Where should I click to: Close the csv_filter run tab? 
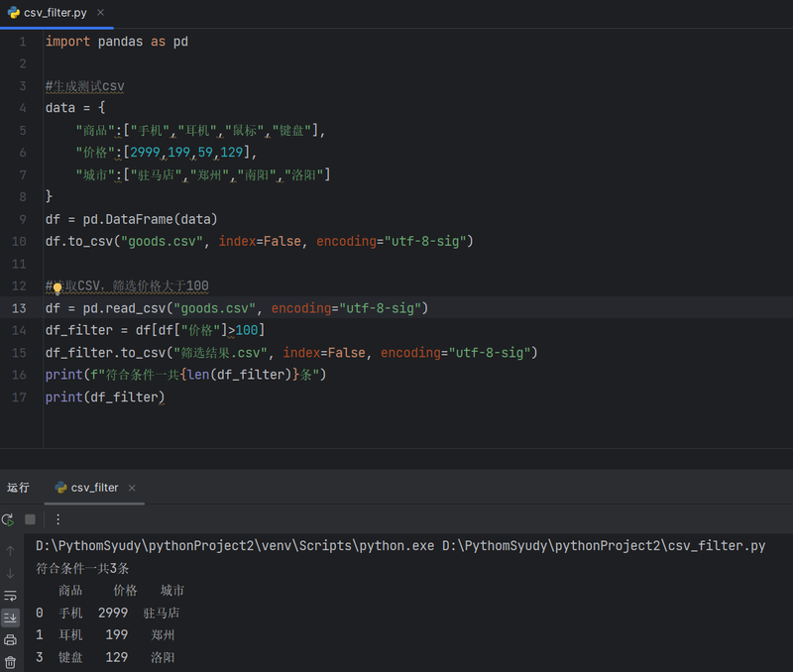132,488
